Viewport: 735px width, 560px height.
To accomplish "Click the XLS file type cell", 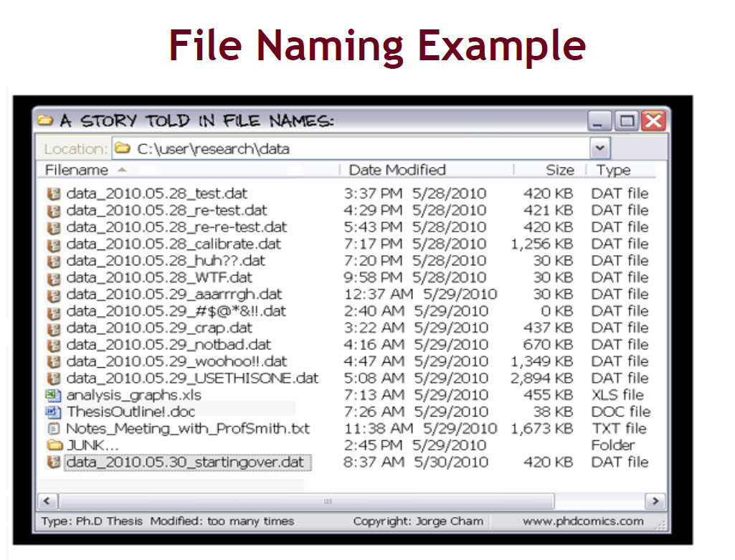I will point(618,395).
